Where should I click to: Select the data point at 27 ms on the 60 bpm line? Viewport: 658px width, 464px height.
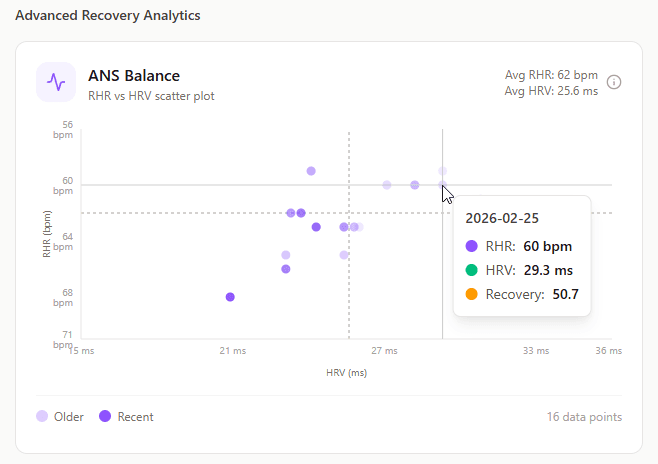[x=387, y=185]
